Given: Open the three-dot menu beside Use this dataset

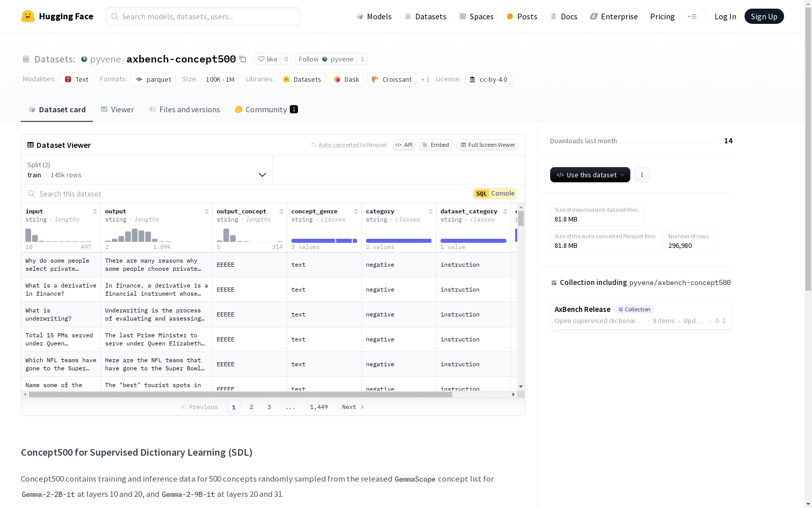Looking at the screenshot, I should click(642, 175).
